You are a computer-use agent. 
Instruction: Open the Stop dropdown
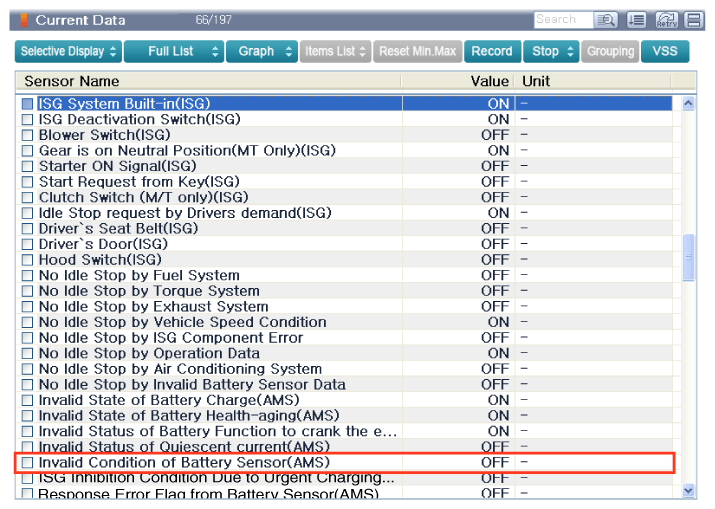tap(553, 51)
